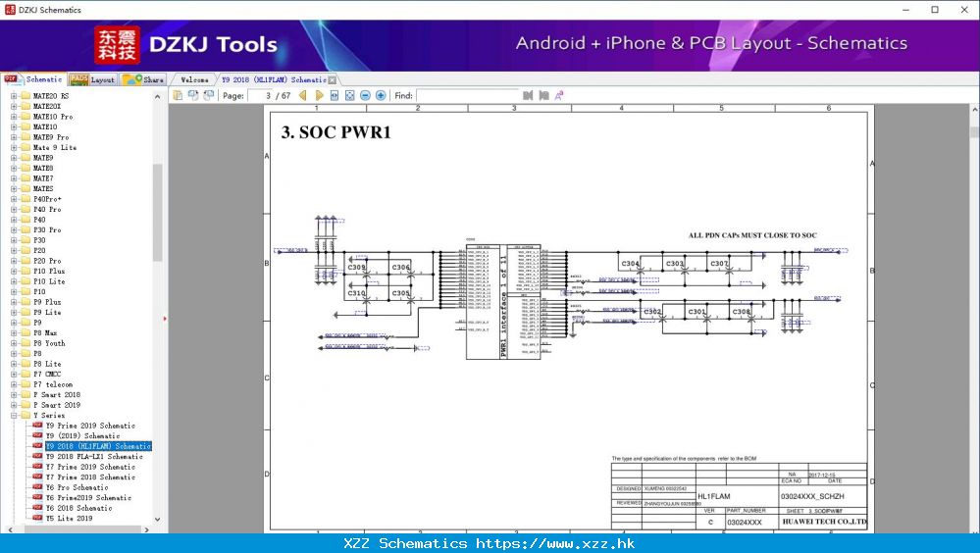Minimize the DZKJ Schematics window
Screen dimensions: 980x553
pos(906,10)
